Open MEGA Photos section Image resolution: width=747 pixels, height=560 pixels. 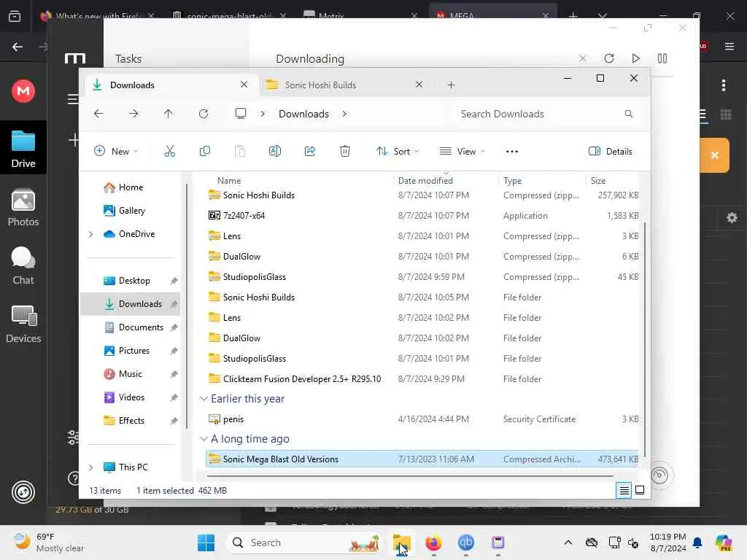23,207
